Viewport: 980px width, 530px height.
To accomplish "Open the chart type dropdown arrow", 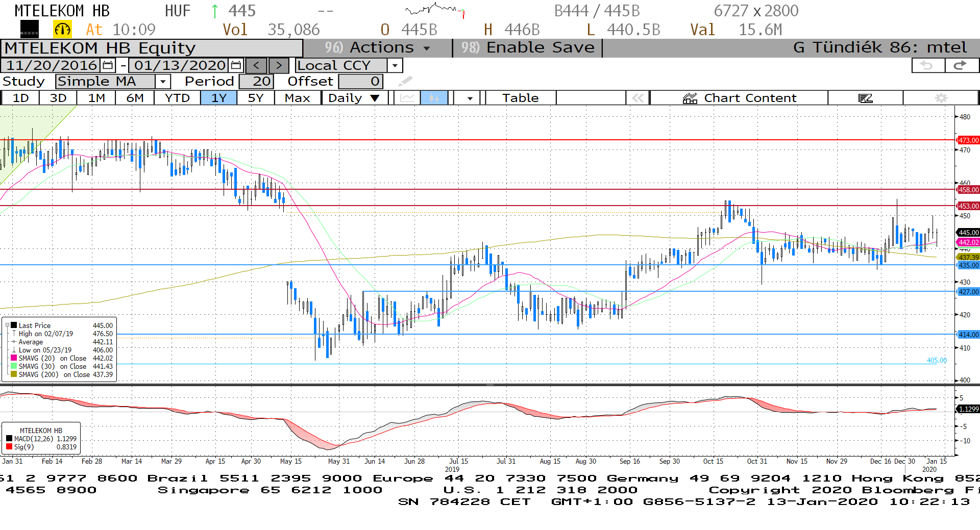I will pos(470,98).
